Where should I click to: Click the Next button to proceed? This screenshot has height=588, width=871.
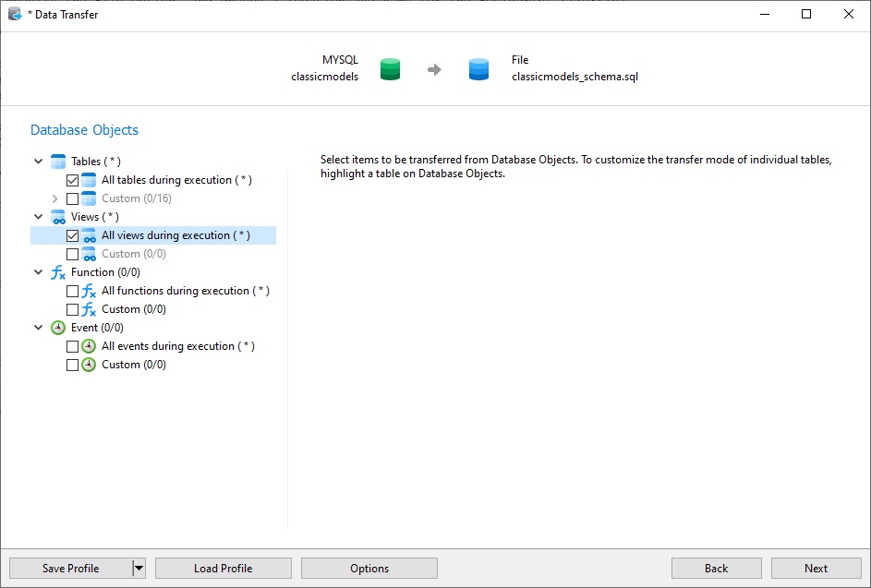click(816, 568)
